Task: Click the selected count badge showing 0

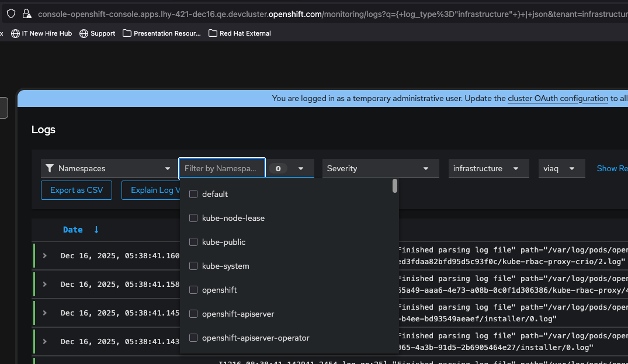Action: 278,169
